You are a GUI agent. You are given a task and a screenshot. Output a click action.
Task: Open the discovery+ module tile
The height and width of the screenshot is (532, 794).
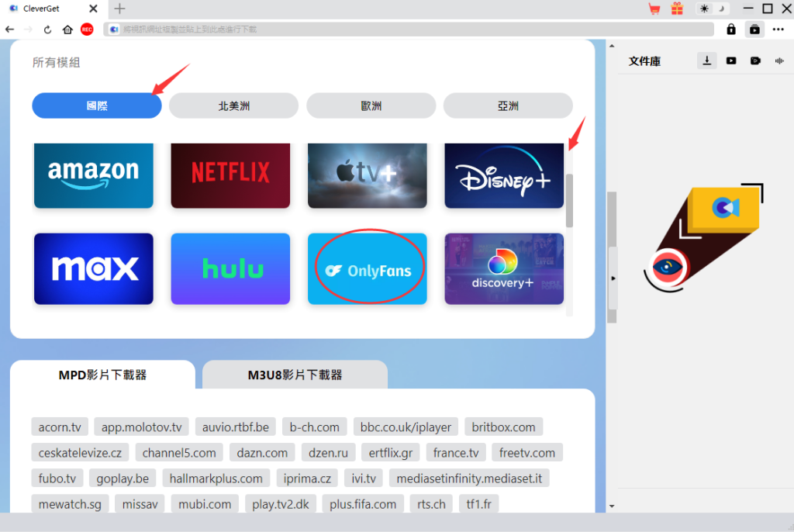click(504, 268)
